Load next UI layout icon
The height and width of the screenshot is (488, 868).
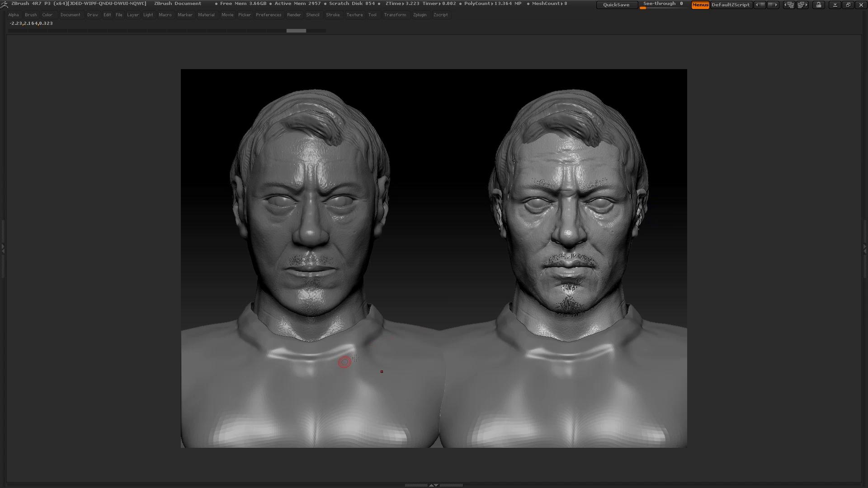point(802,5)
